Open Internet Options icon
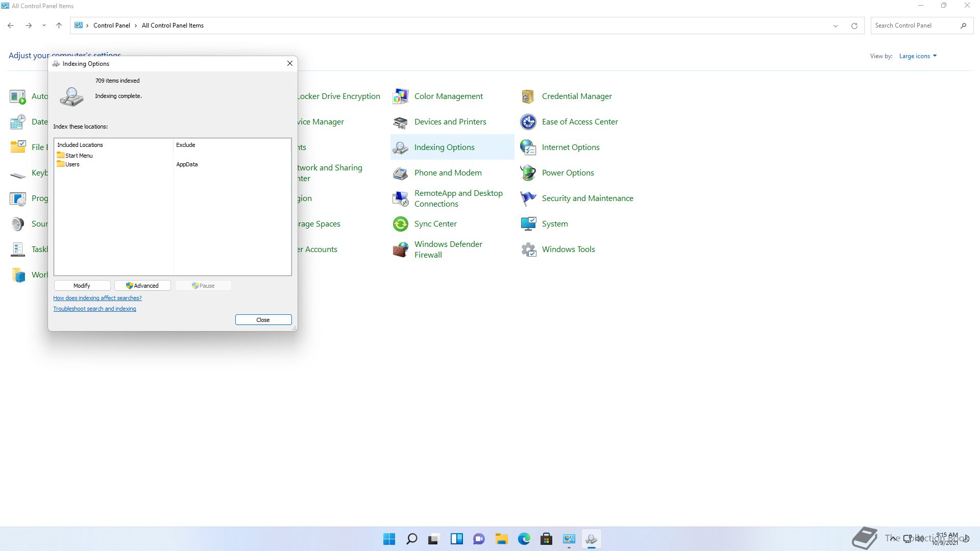Image resolution: width=980 pixels, height=551 pixels. [x=528, y=147]
